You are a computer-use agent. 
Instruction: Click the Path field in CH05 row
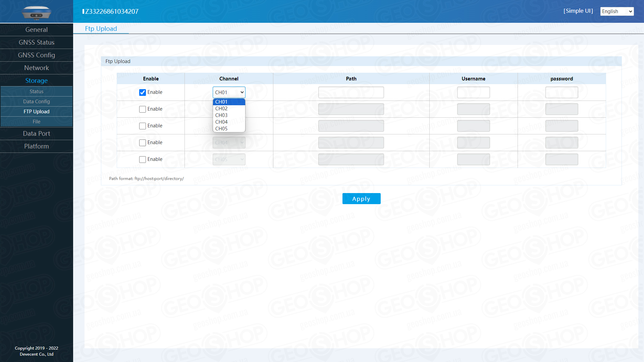(x=351, y=160)
